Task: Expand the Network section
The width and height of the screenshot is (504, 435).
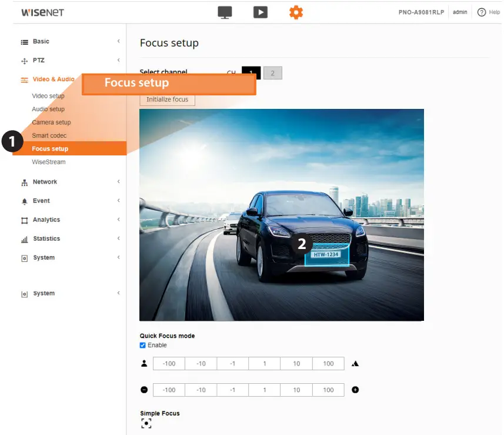Action: (45, 181)
